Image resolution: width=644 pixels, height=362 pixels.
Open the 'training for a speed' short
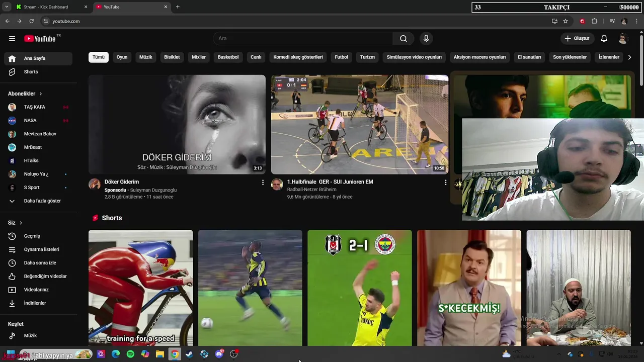click(140, 288)
